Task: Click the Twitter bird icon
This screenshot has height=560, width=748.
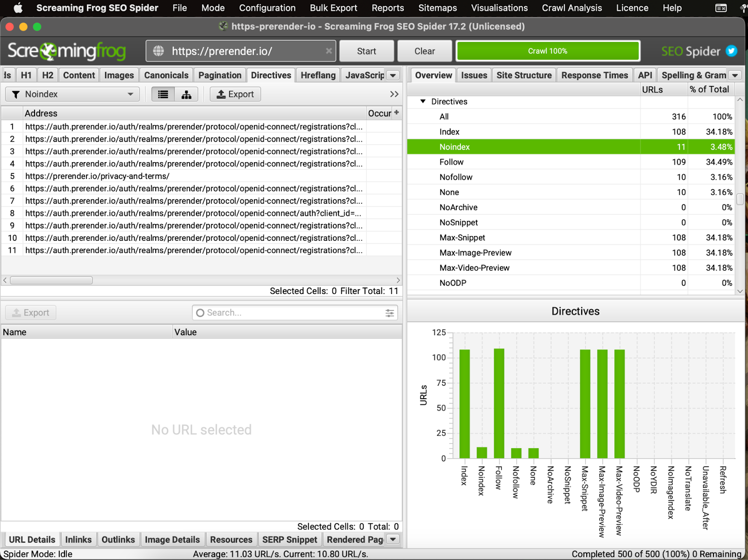Action: (732, 51)
